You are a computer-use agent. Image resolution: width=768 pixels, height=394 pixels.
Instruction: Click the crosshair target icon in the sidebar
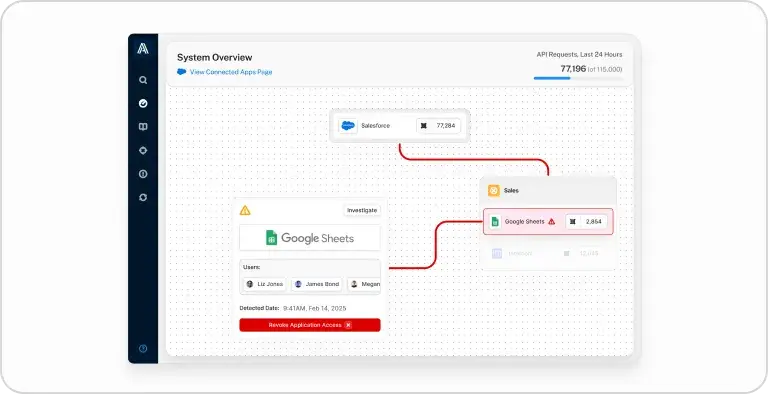click(143, 150)
